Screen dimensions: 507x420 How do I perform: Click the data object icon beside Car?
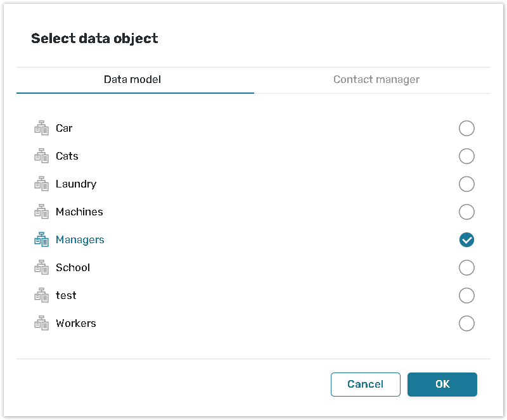41,129
